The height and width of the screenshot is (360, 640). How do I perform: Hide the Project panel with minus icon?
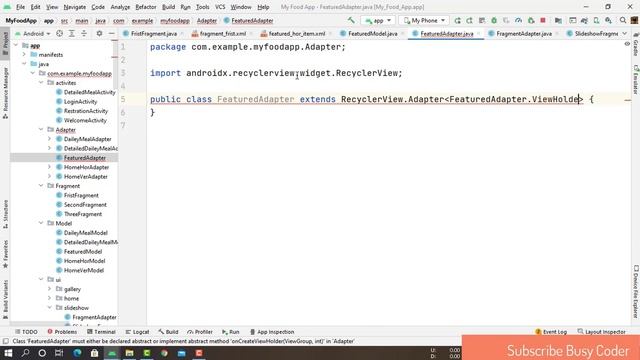click(x=111, y=33)
